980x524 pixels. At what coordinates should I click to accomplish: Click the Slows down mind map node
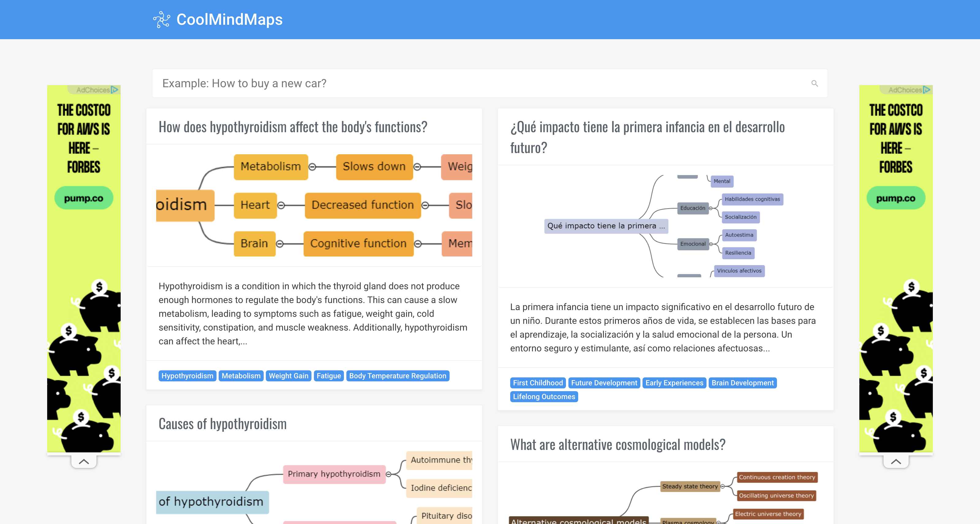pos(374,167)
